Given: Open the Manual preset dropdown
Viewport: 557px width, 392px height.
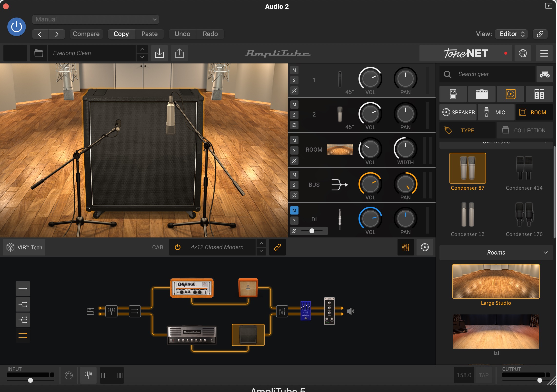Looking at the screenshot, I should tap(95, 19).
